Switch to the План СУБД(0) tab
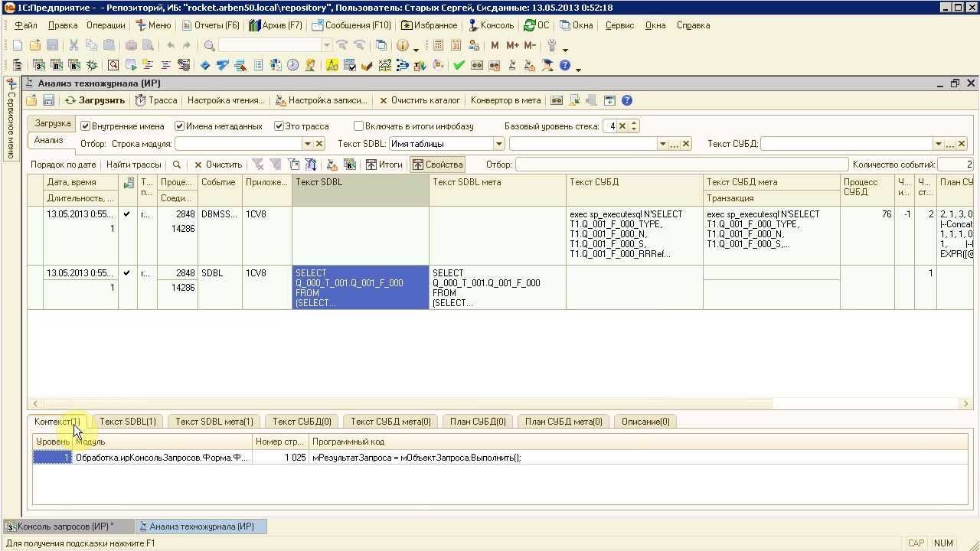 pyautogui.click(x=477, y=422)
